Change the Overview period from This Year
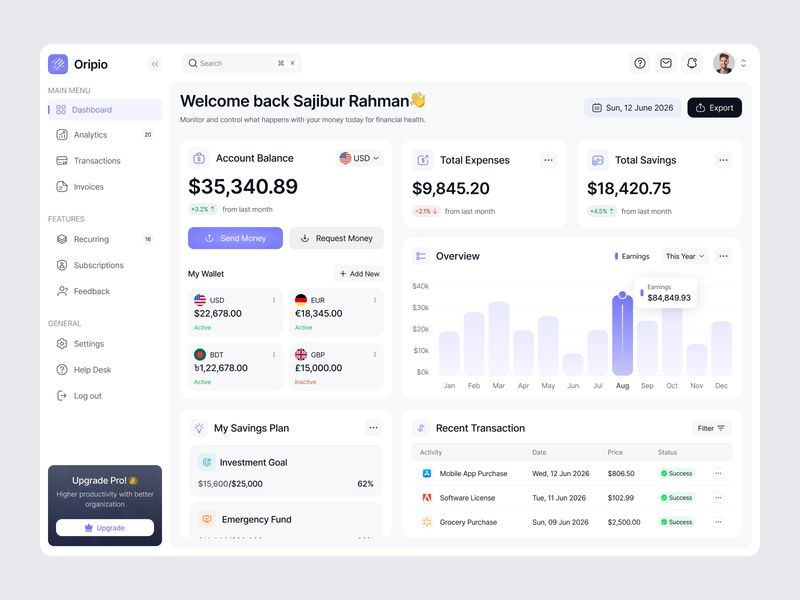The height and width of the screenshot is (600, 800). coord(685,256)
